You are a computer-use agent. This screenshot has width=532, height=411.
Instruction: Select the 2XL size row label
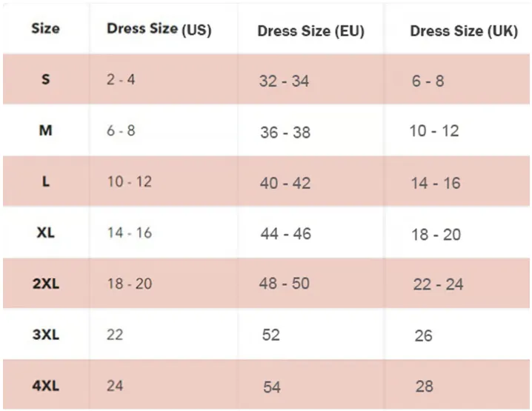click(46, 284)
